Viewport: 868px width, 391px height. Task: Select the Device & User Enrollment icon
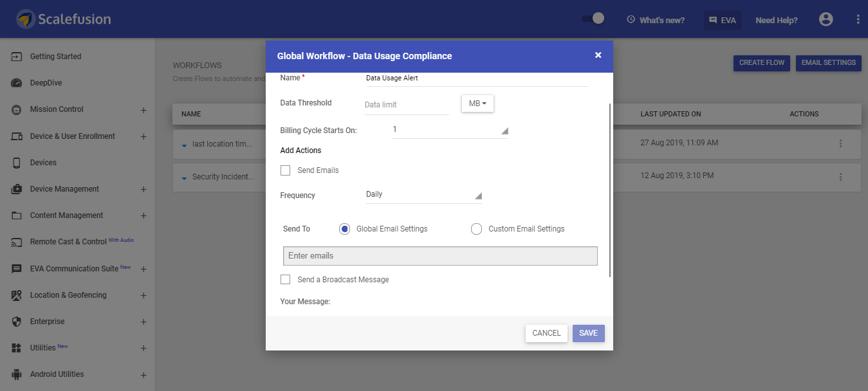coord(17,136)
